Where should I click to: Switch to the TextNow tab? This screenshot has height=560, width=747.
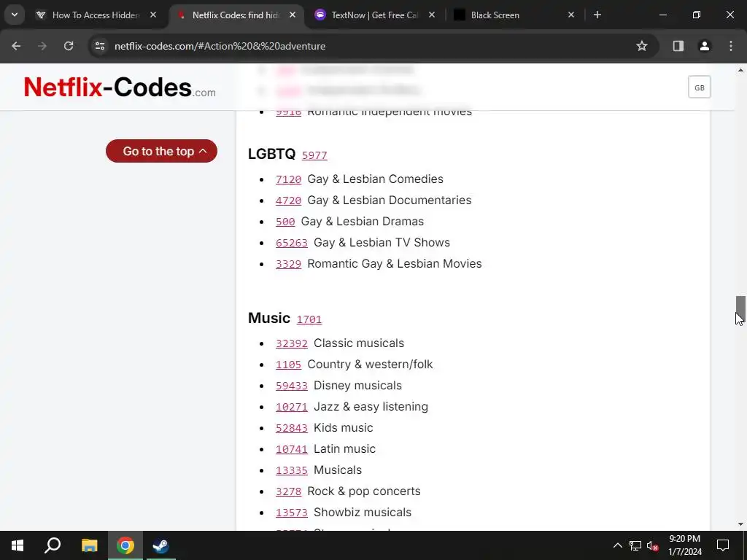(x=374, y=15)
